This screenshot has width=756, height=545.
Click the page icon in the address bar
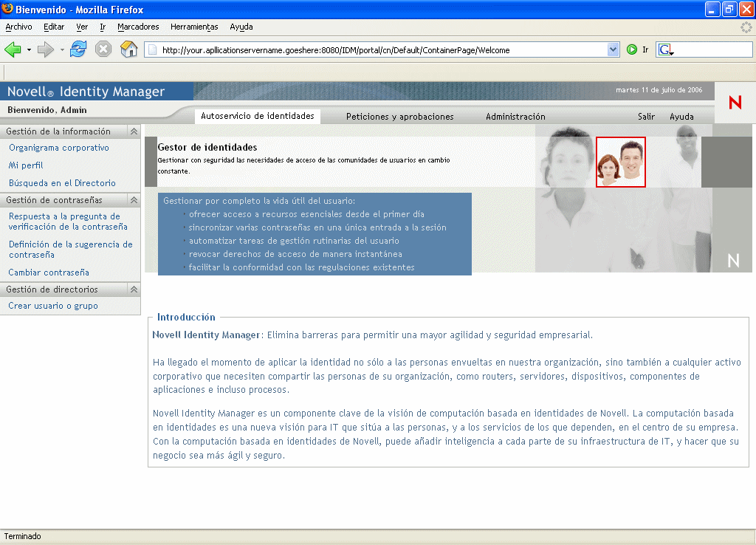tap(152, 49)
